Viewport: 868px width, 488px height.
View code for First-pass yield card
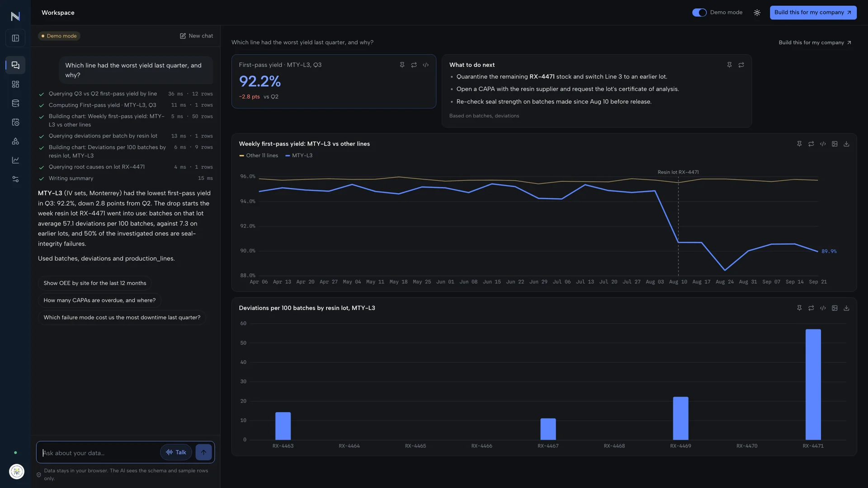tap(425, 65)
